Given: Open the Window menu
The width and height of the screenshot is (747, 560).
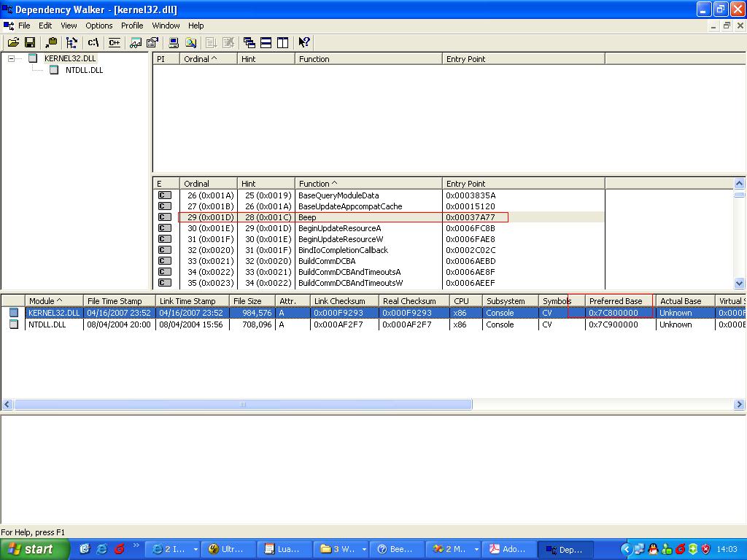Looking at the screenshot, I should (166, 26).
